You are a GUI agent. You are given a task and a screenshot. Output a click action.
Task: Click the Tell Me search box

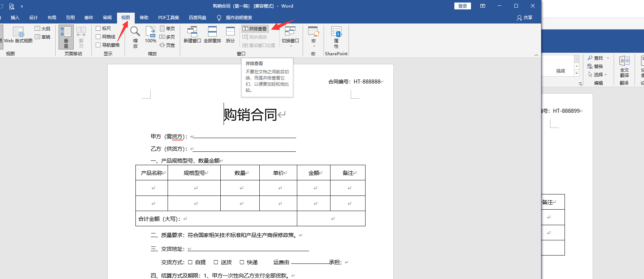(x=239, y=18)
